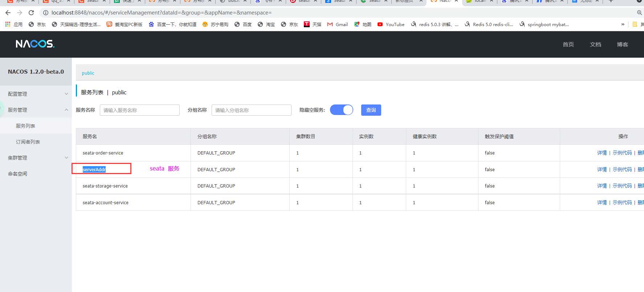Image resolution: width=644 pixels, height=292 pixels.
Task: Click NACOS 1.2.0-beta.0 version label
Action: click(x=36, y=71)
